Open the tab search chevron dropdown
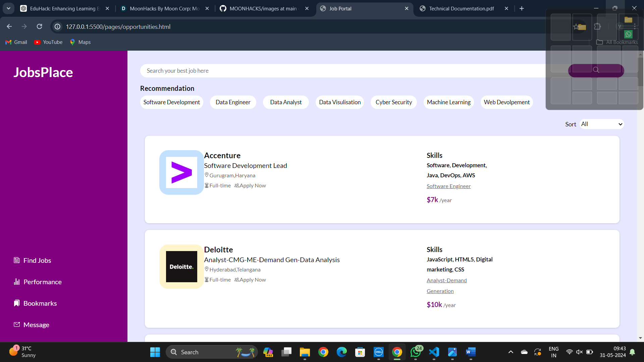This screenshot has width=644, height=362. click(x=8, y=8)
